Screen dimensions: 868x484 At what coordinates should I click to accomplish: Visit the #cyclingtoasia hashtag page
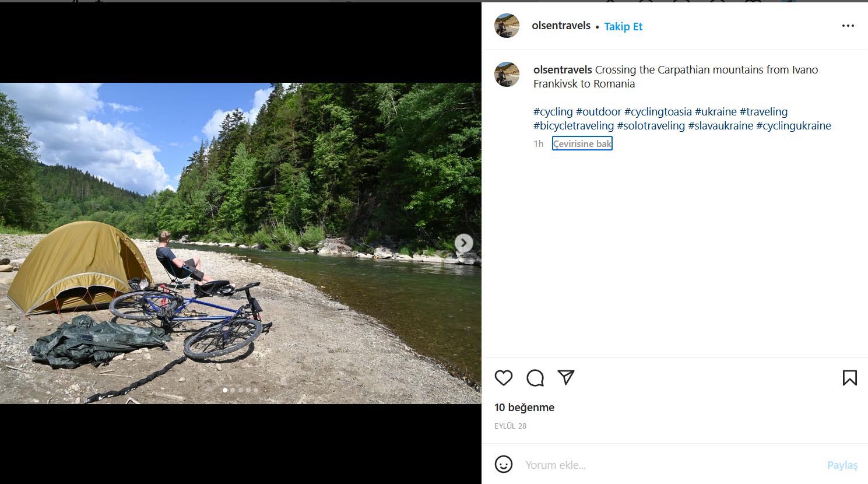(658, 111)
